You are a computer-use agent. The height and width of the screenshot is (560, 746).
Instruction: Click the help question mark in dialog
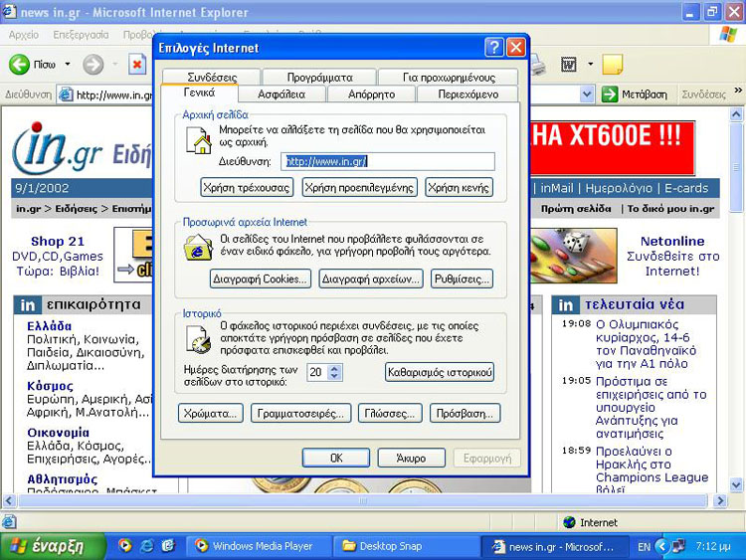click(494, 48)
